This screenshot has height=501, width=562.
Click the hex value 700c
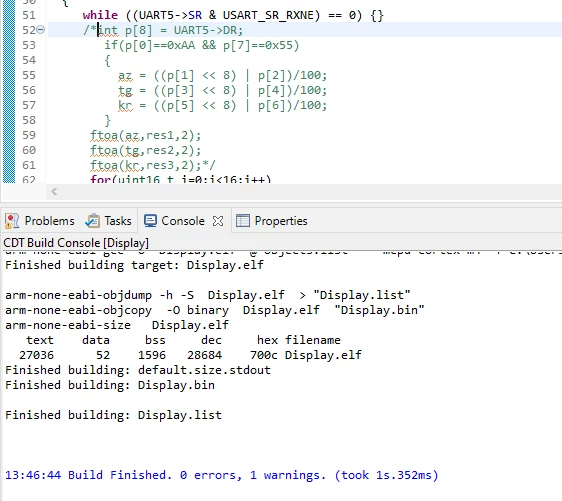coord(264,355)
